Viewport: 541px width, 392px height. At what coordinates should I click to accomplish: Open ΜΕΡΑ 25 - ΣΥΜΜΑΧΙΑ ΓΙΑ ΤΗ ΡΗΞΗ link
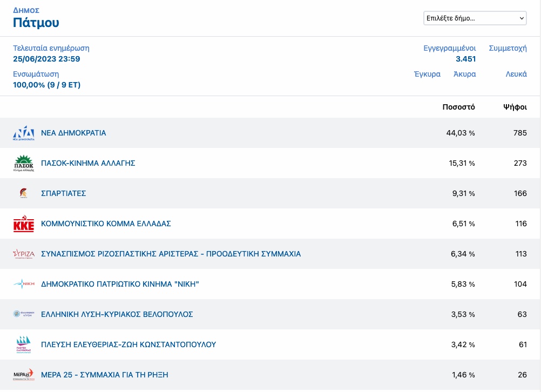click(105, 375)
